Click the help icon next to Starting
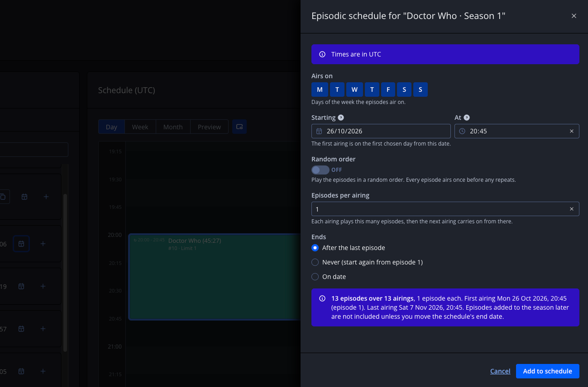The image size is (588, 387). point(341,118)
